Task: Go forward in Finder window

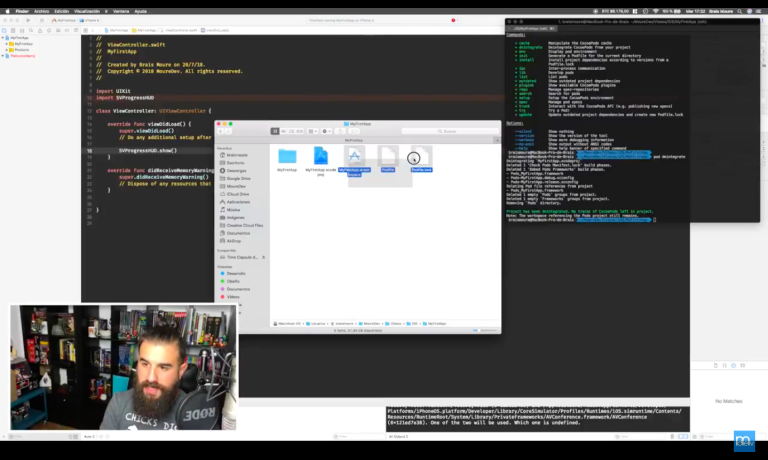Action: (228, 131)
